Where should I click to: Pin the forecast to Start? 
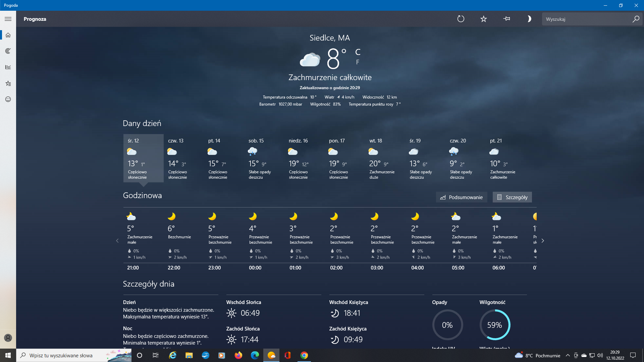coord(506,19)
